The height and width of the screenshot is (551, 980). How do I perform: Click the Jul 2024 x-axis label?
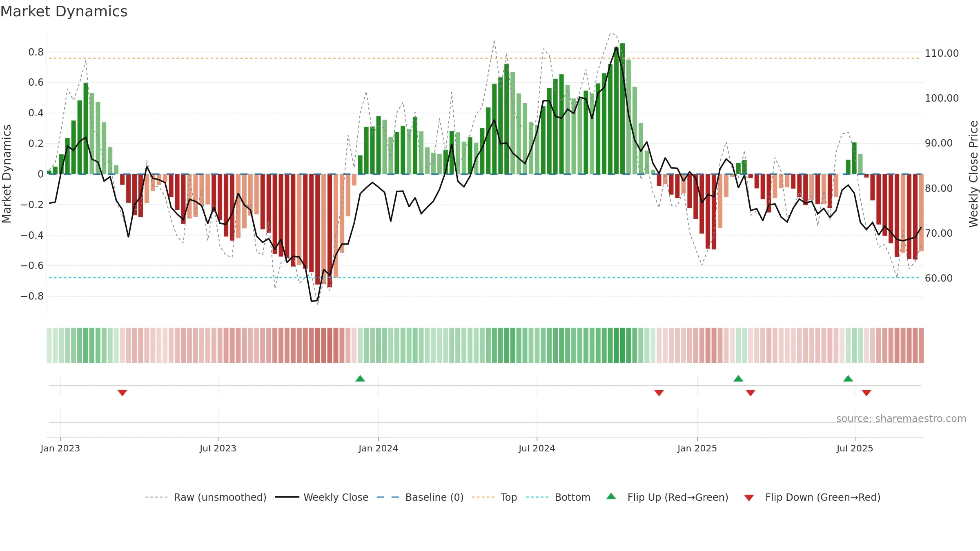(x=537, y=448)
